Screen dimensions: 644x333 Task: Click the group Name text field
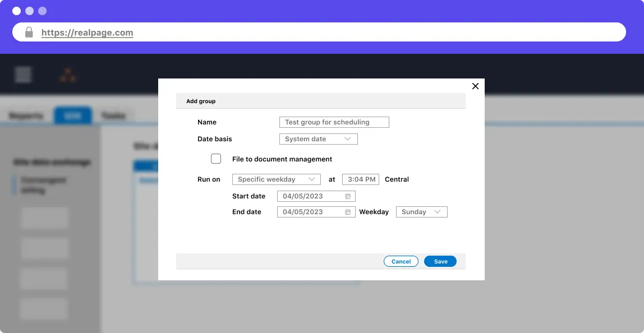tap(334, 122)
